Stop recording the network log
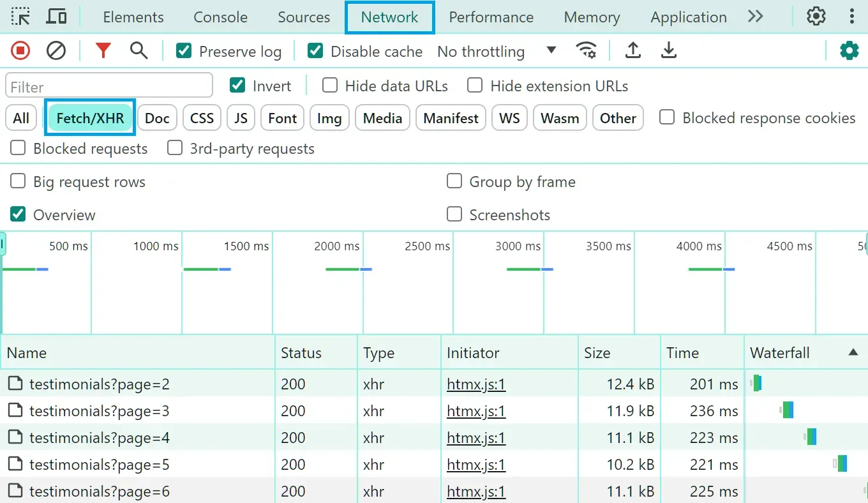Viewport: 868px width, 503px height. pyautogui.click(x=19, y=50)
